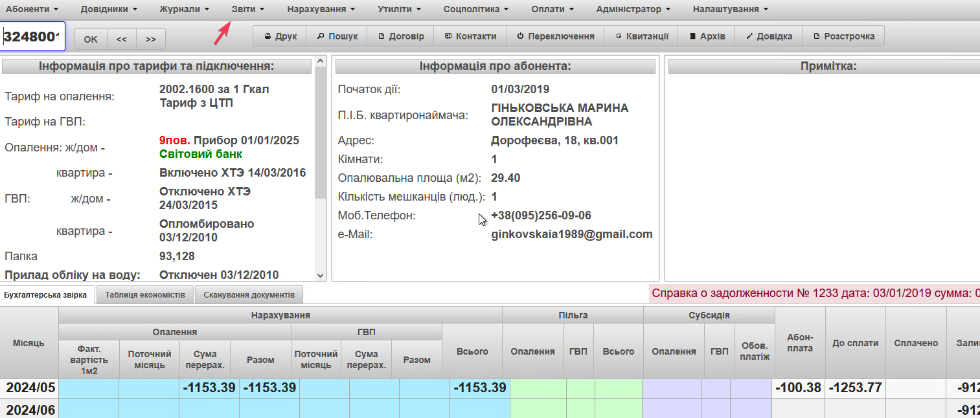Click the tariff panel scrollbar thumb
The height and width of the screenshot is (418, 980).
pyautogui.click(x=320, y=133)
